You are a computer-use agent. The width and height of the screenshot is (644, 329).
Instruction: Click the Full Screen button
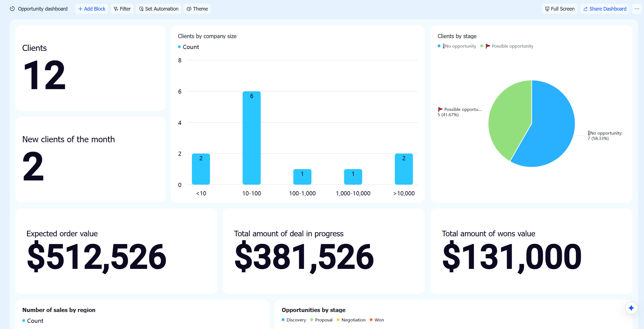tap(560, 9)
